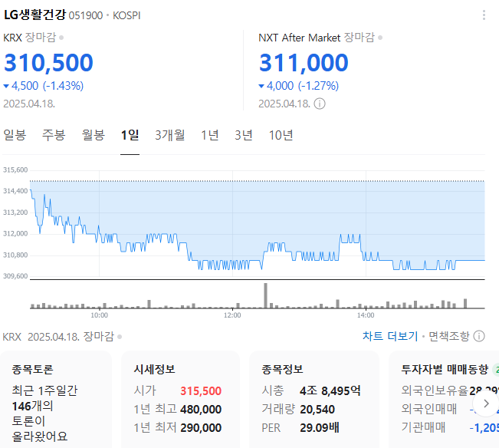
Task: Click PER value 29.09배
Action: coord(320,427)
